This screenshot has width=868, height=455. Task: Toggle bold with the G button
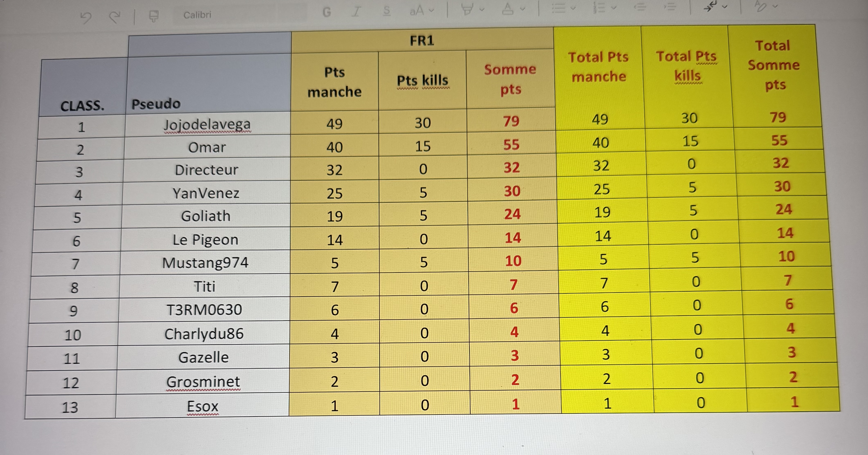point(327,12)
